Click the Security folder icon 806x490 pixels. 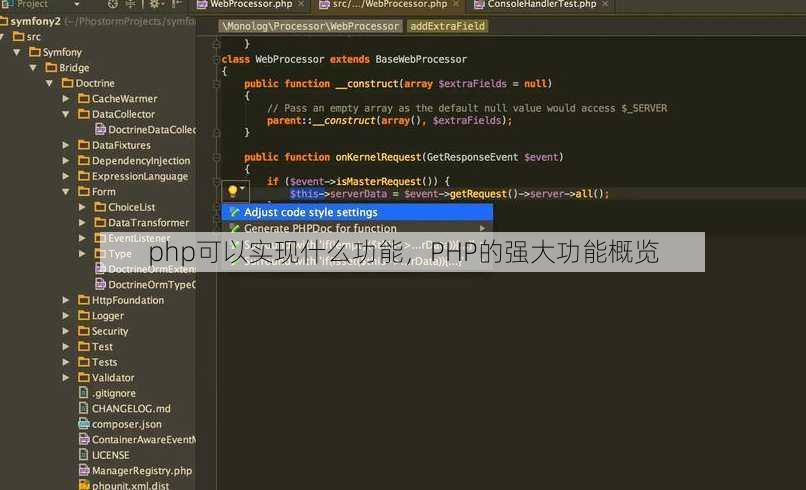coord(84,331)
